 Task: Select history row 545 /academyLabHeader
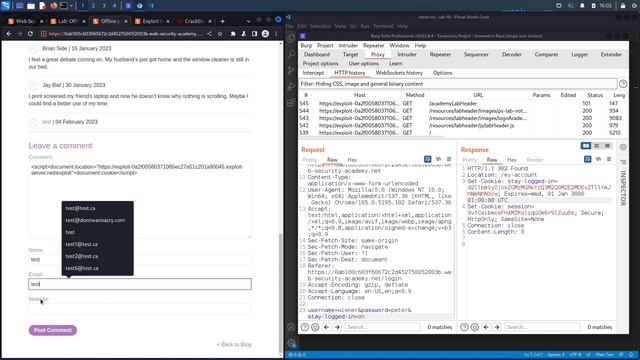click(x=463, y=103)
